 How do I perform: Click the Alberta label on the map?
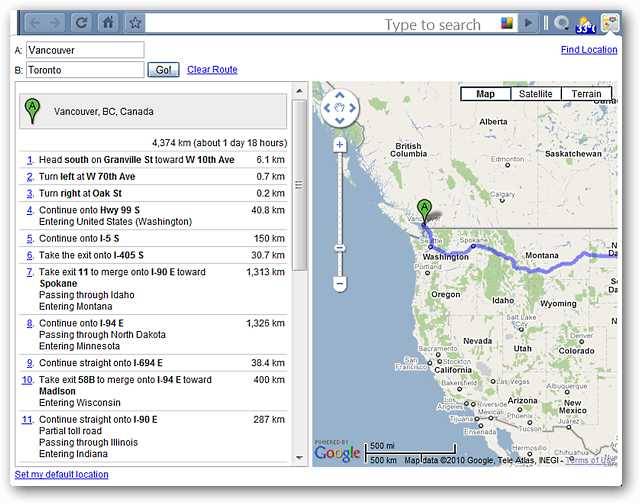pyautogui.click(x=493, y=122)
